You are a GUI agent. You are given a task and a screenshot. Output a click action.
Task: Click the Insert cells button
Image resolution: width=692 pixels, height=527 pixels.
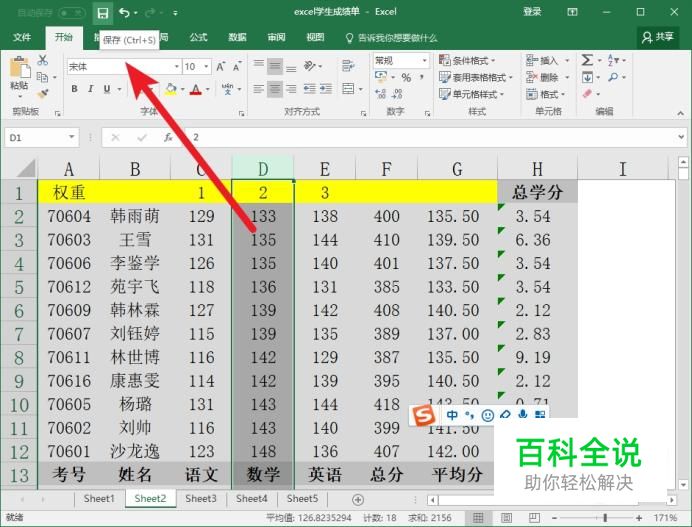click(548, 60)
